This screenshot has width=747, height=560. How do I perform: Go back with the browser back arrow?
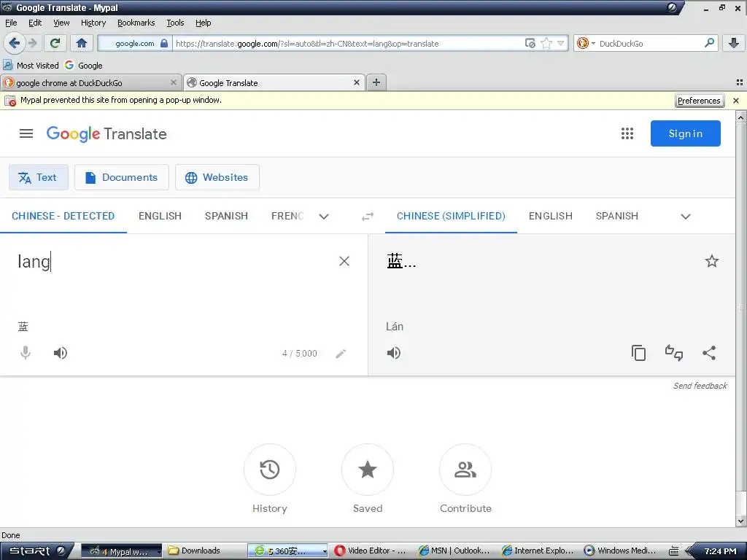[x=14, y=43]
